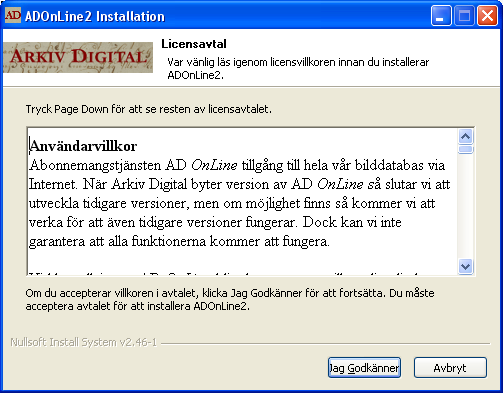The image size is (503, 393).
Task: Click line starting 'utveckla tidigare versioner'
Action: tap(232, 203)
